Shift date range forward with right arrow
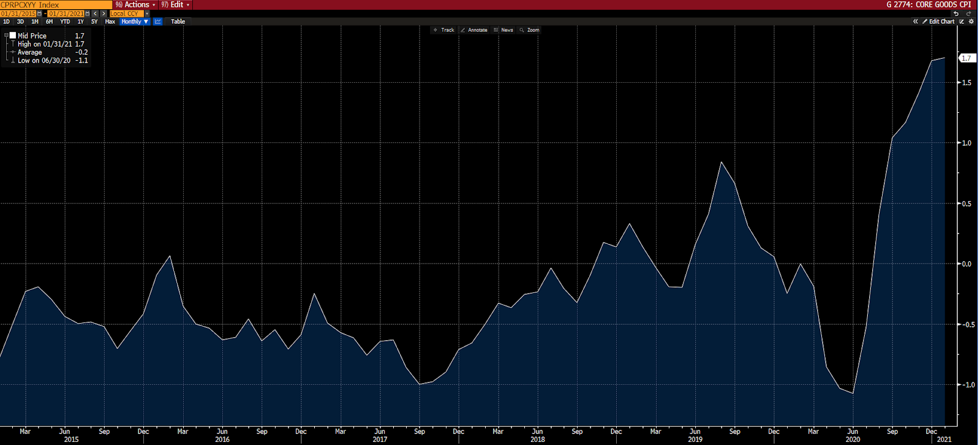The image size is (980, 445). [104, 13]
